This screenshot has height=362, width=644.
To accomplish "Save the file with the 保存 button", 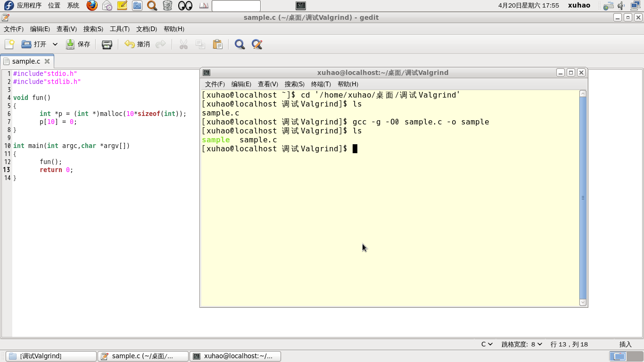I will click(x=78, y=44).
